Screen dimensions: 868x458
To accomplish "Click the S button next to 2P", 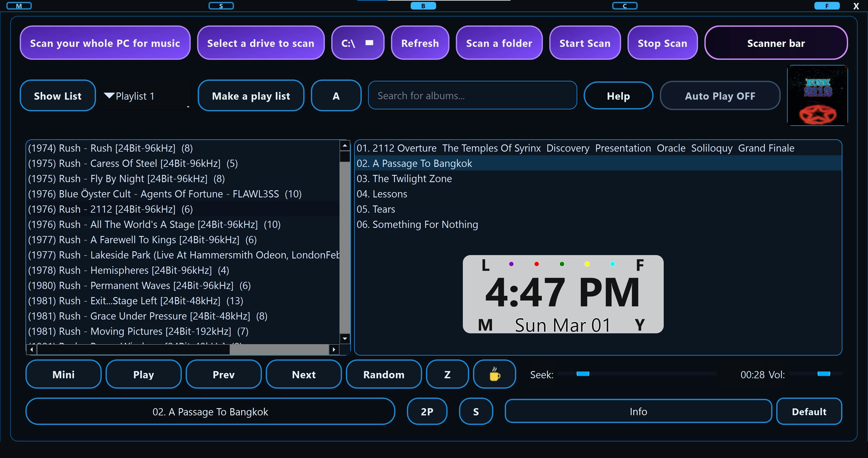I will coord(476,412).
